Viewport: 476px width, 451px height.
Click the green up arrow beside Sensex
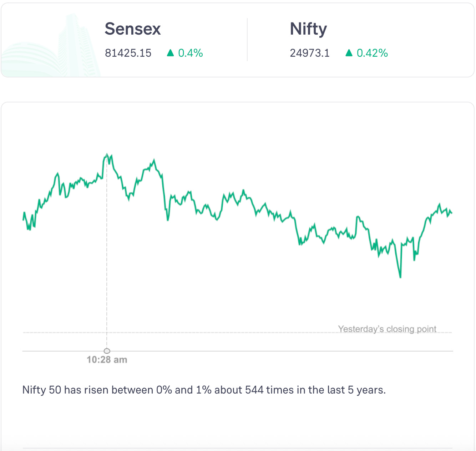point(171,53)
